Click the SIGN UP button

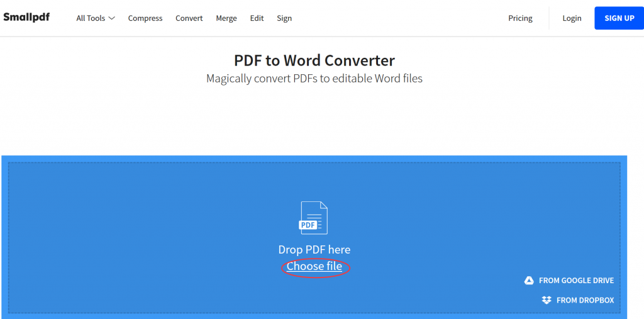pyautogui.click(x=619, y=18)
